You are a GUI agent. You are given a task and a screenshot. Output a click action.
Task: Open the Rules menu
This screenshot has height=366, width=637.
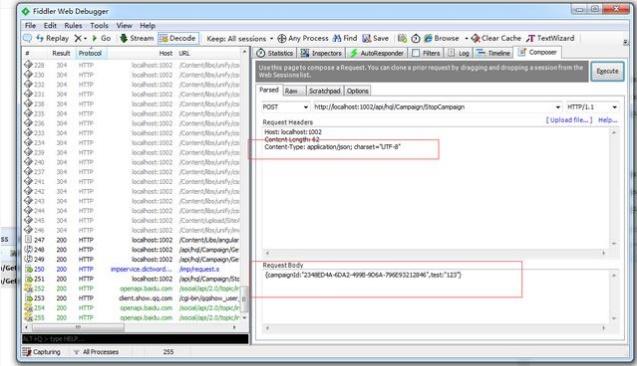[x=73, y=25]
